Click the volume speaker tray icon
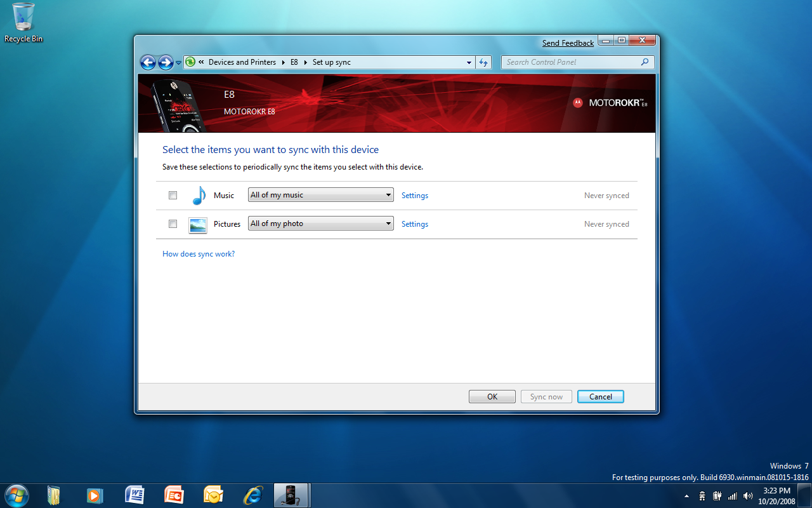Viewport: 812px width, 508px height. (x=748, y=496)
